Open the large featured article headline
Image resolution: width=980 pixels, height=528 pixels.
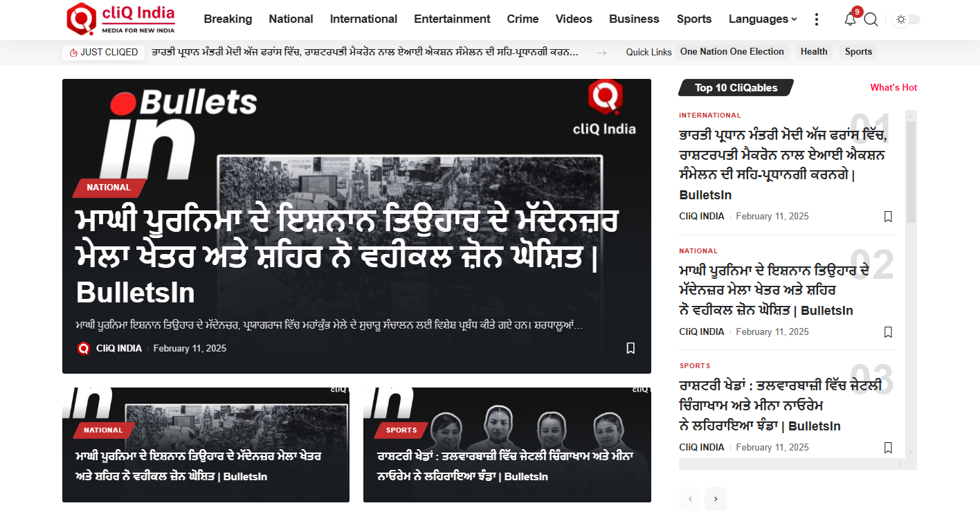coord(346,257)
